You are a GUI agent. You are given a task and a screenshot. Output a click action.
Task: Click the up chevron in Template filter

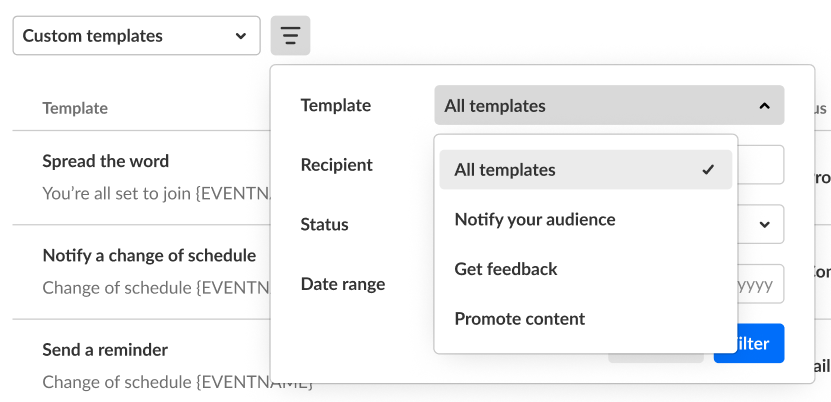point(764,106)
